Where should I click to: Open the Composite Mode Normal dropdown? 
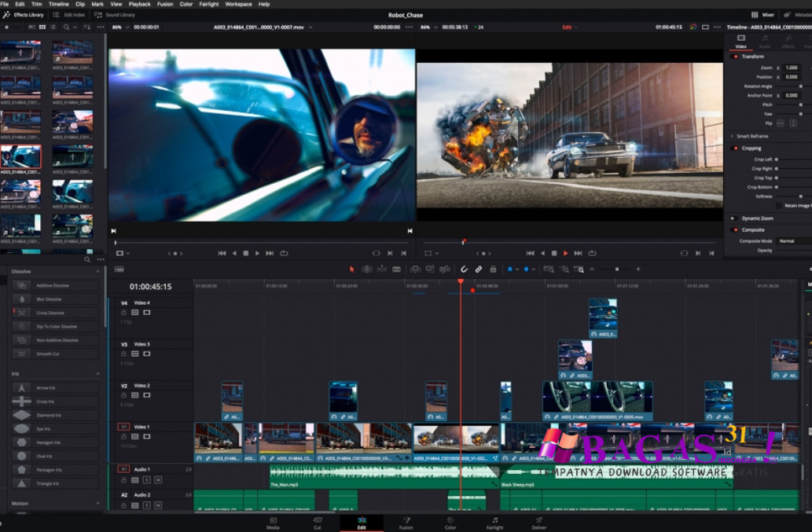pos(794,241)
